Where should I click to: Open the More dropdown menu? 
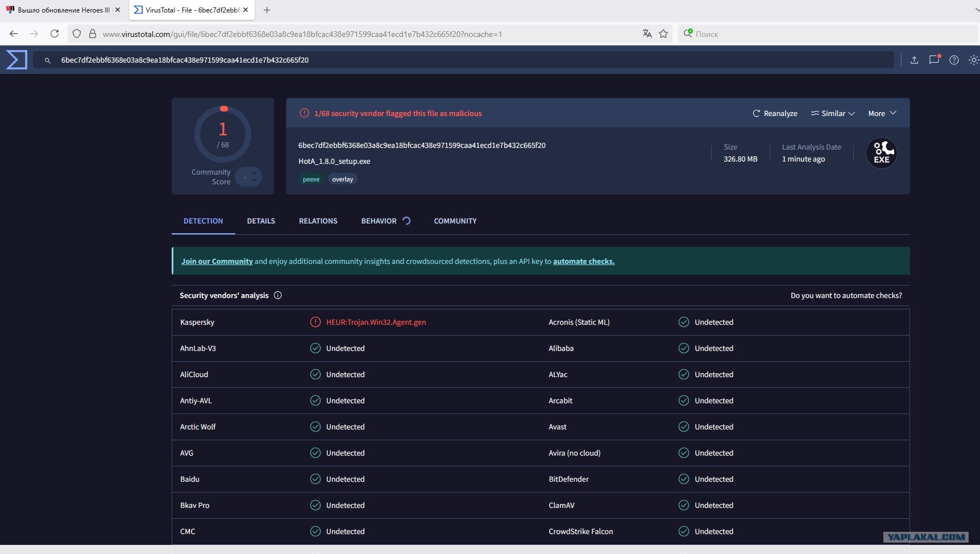click(x=882, y=113)
